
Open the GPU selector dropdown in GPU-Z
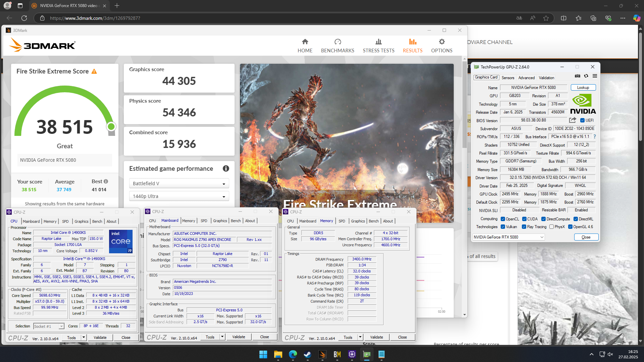point(508,237)
